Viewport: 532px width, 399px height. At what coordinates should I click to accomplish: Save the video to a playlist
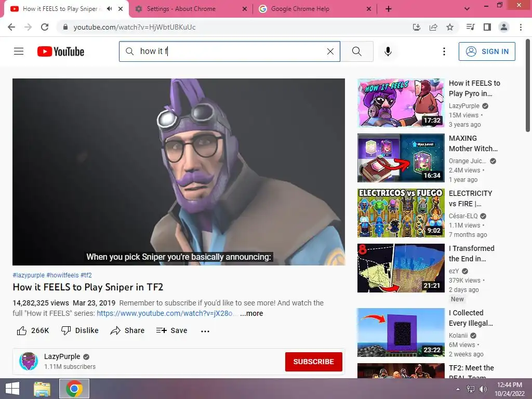pos(171,330)
